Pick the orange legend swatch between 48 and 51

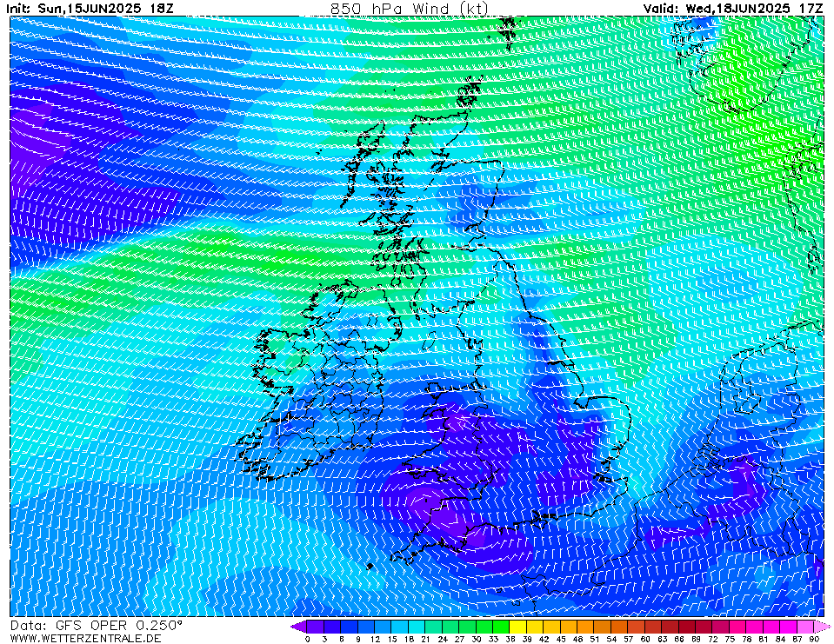(585, 627)
